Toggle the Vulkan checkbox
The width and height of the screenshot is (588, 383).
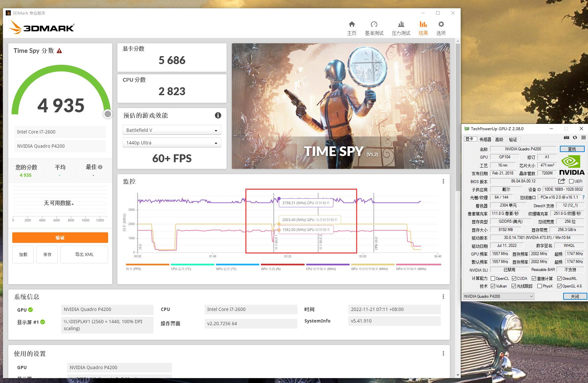493,286
